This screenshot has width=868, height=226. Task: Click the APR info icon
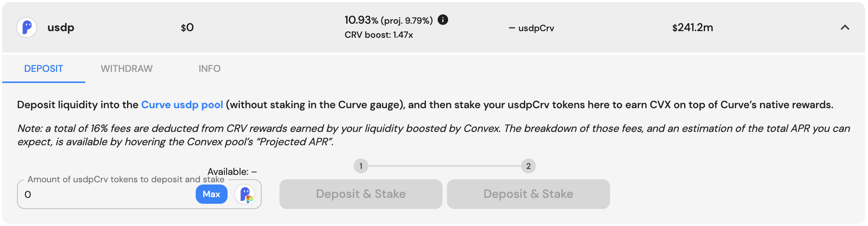[443, 20]
